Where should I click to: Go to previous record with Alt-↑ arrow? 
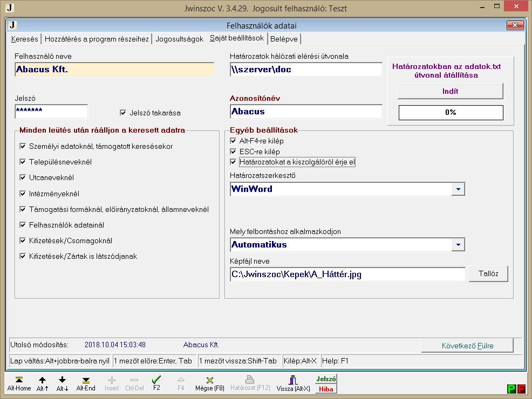[x=42, y=383]
